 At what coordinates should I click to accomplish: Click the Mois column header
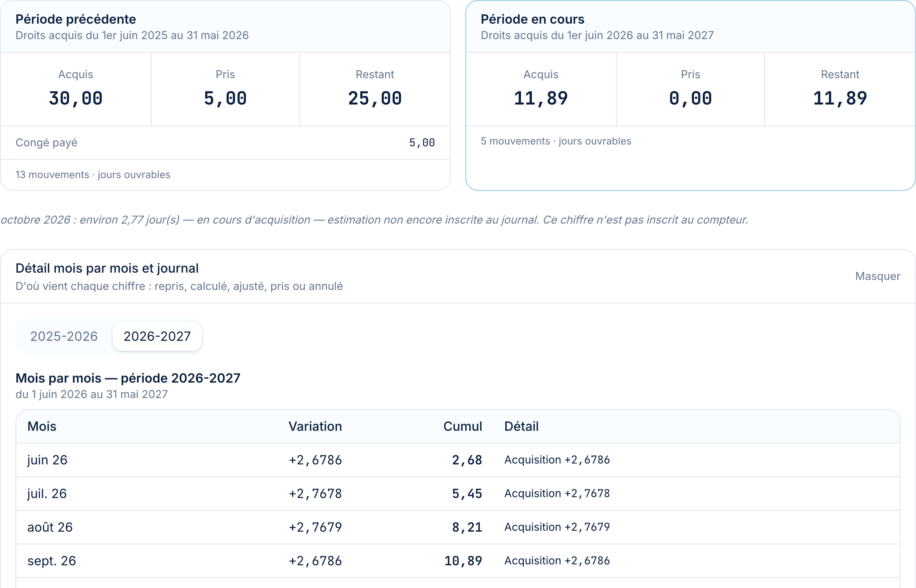pyautogui.click(x=42, y=427)
